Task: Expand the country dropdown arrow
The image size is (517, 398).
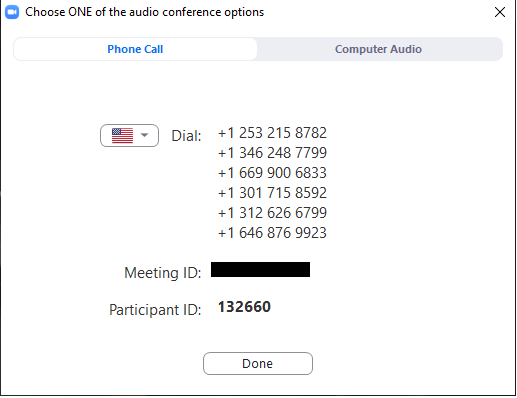Action: (144, 135)
